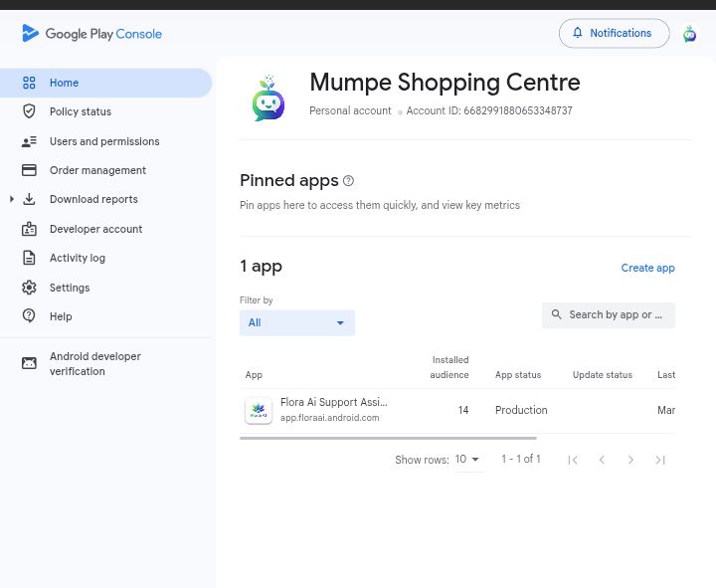This screenshot has height=588, width=716.
Task: Open the Developer account page
Action: coord(95,229)
